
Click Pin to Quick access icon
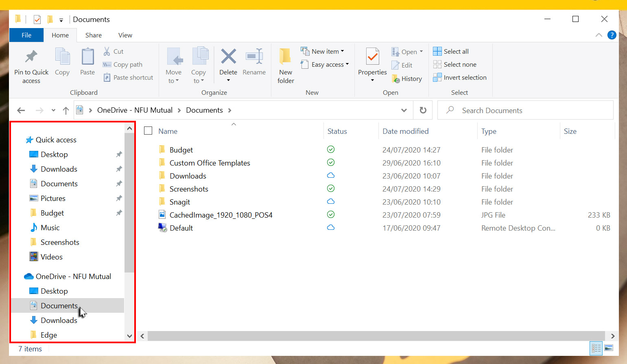pos(31,57)
